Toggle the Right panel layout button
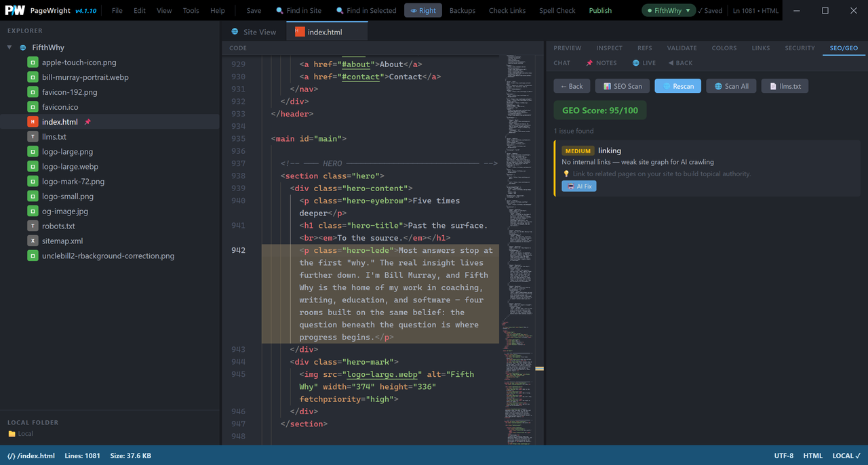 coord(423,10)
